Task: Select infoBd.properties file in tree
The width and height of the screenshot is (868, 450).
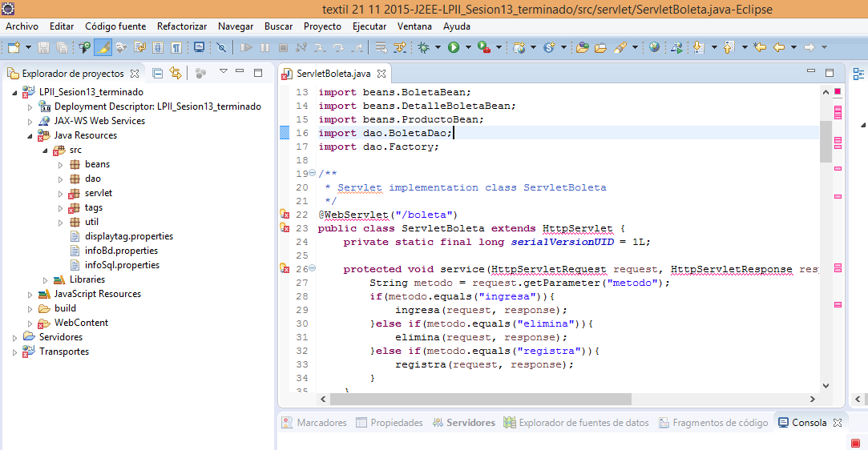Action: pos(122,251)
